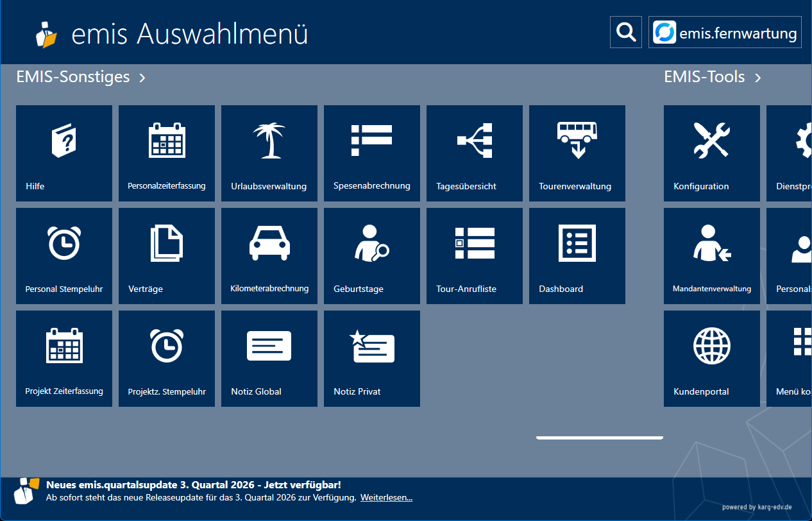Click the emis logo in the header
Screen dimensions: 812x521
click(46, 34)
